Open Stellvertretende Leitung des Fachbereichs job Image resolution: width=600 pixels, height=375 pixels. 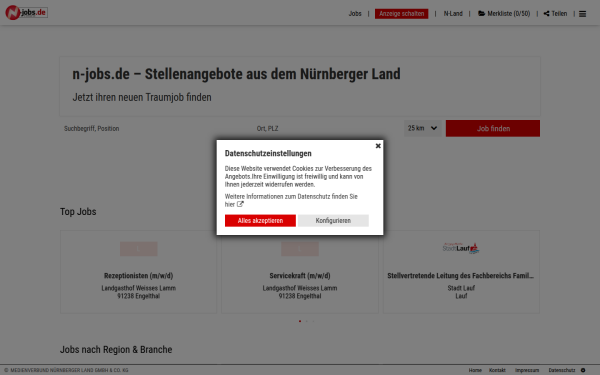pyautogui.click(x=460, y=276)
